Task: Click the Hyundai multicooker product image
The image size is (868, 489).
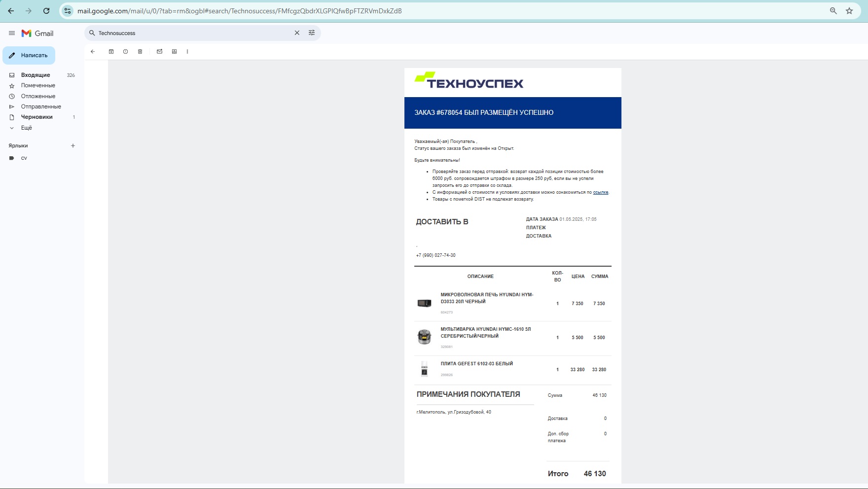Action: 424,337
